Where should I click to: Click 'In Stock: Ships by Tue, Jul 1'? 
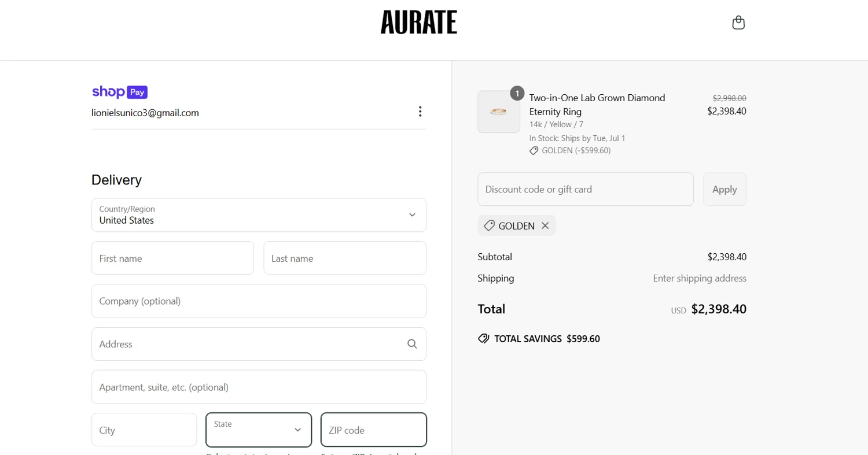(577, 138)
